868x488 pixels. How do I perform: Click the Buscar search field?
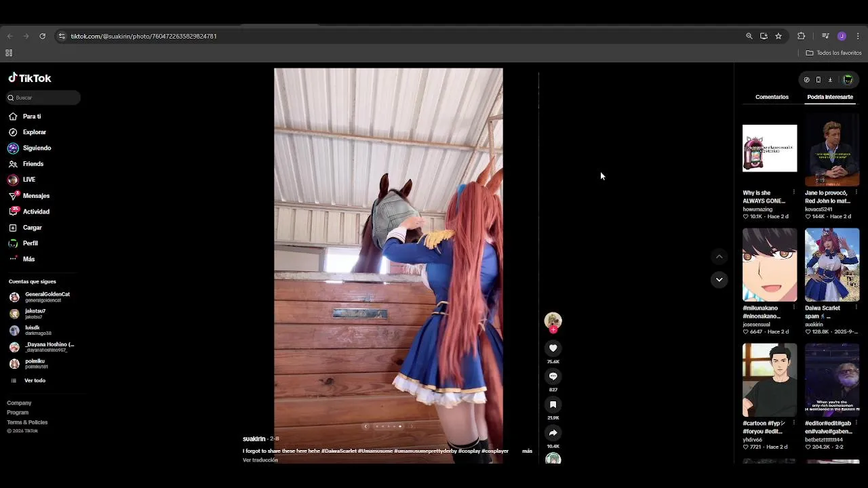pos(43,98)
